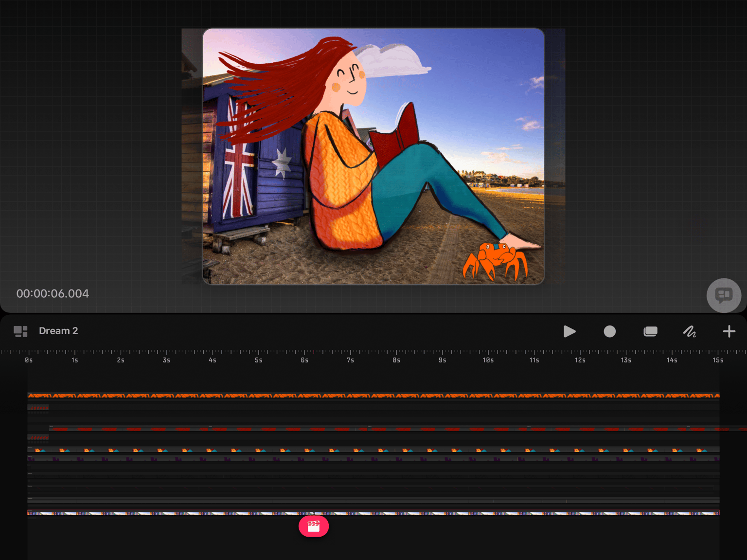747x560 pixels.
Task: Activate Draw and Paint mode
Action: tap(690, 331)
